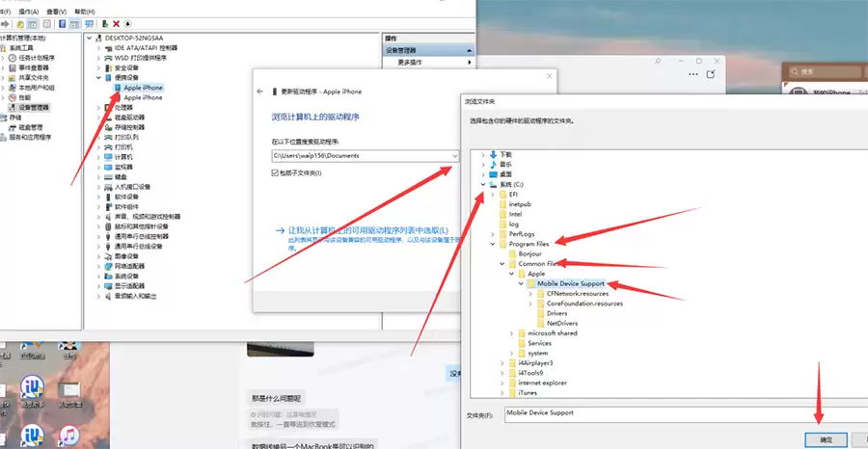Click the share icon in background window

pos(711,74)
